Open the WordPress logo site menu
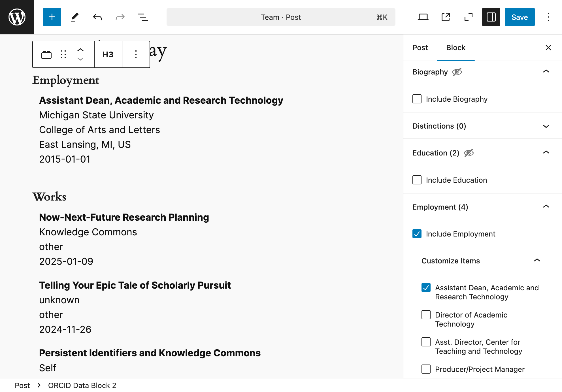562x392 pixels. (x=17, y=17)
